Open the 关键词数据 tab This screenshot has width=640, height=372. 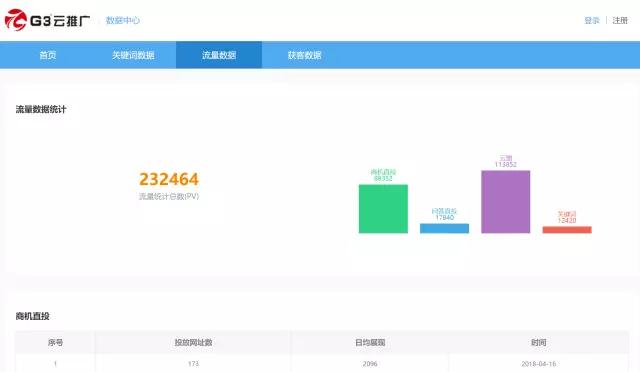click(x=133, y=55)
